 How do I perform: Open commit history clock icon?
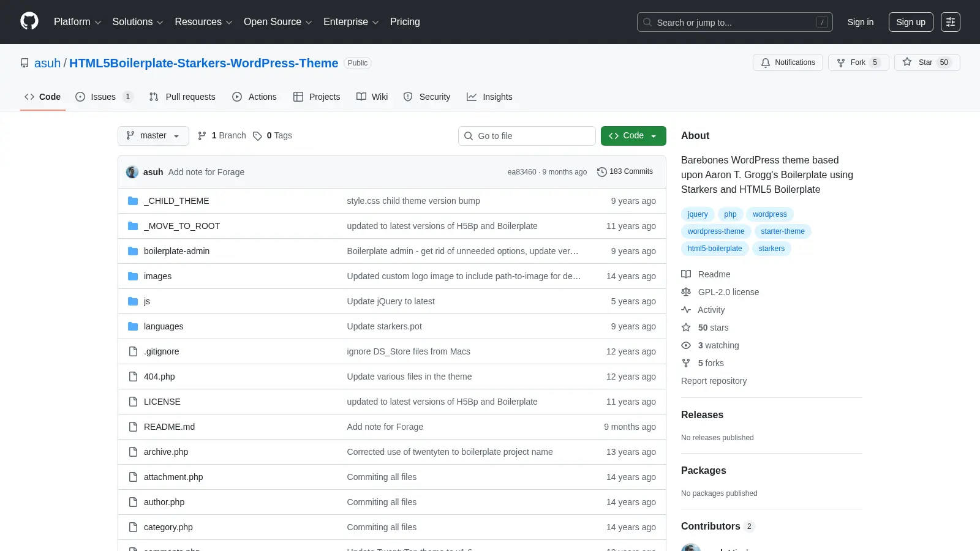tap(602, 172)
